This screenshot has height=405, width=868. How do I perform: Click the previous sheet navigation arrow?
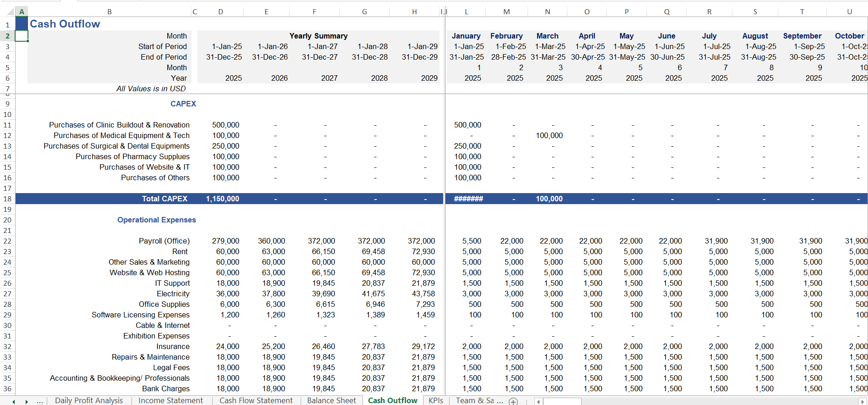click(14, 401)
